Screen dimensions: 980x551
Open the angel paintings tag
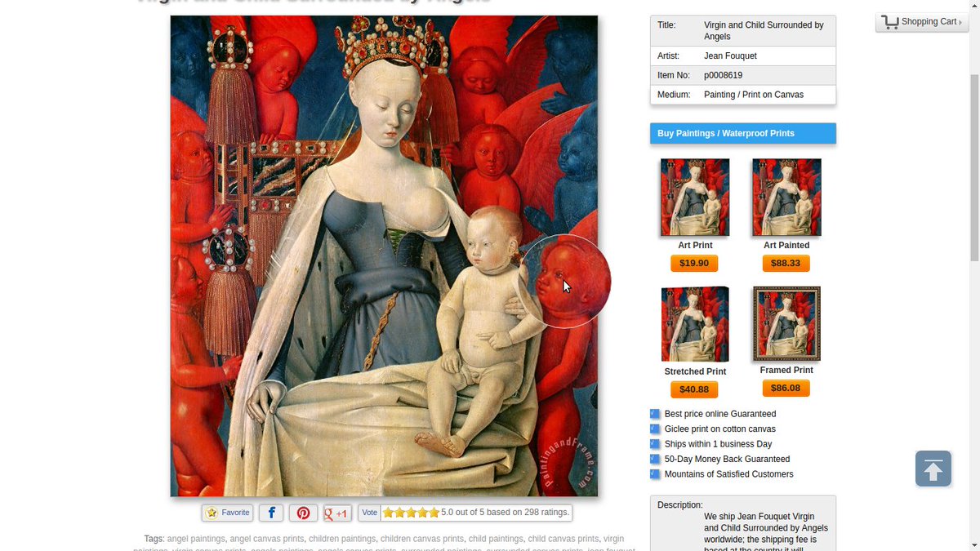[196, 539]
